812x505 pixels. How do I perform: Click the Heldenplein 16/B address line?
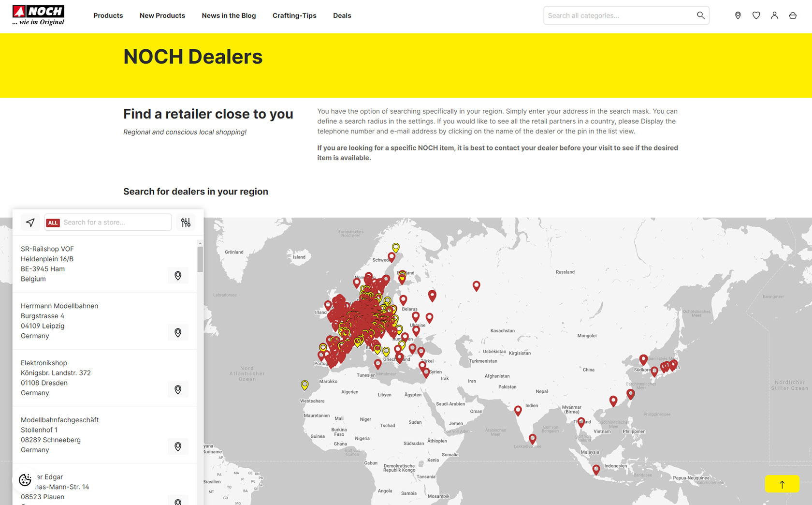pyautogui.click(x=47, y=259)
